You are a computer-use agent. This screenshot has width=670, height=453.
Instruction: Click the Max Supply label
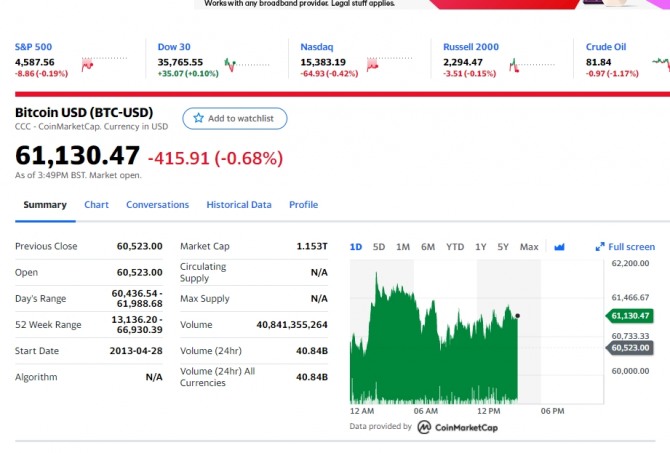click(x=205, y=298)
